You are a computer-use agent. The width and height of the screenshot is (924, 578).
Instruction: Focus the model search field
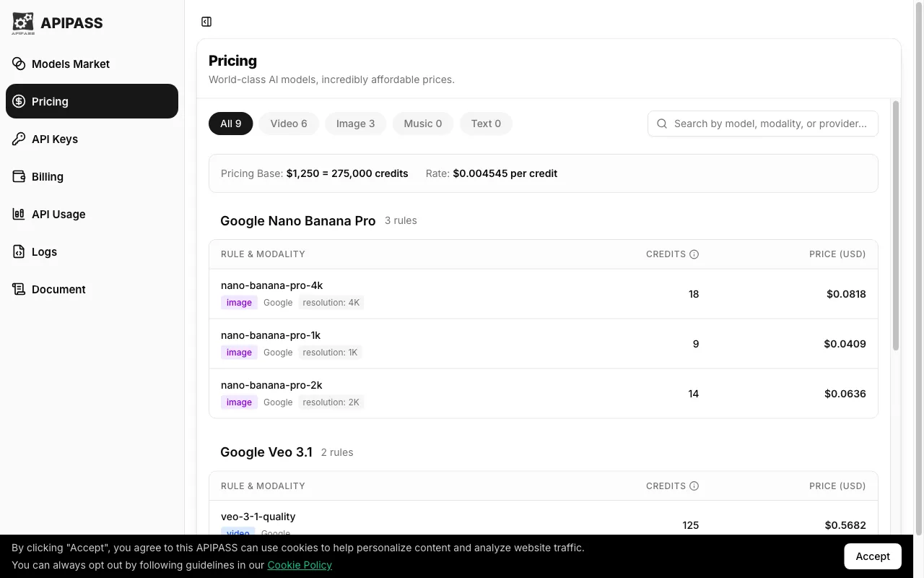click(x=763, y=124)
